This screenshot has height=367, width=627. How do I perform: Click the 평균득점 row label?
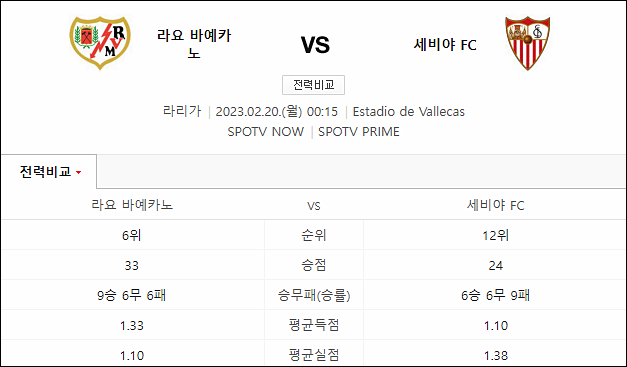(x=314, y=325)
